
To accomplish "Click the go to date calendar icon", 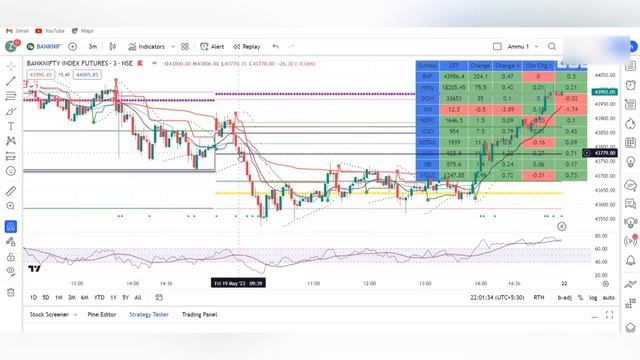I will 159,298.
